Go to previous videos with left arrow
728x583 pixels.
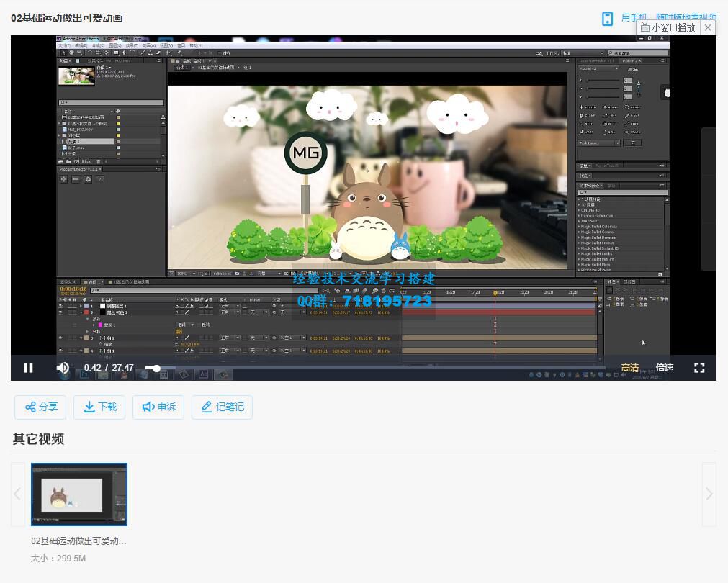coord(18,494)
